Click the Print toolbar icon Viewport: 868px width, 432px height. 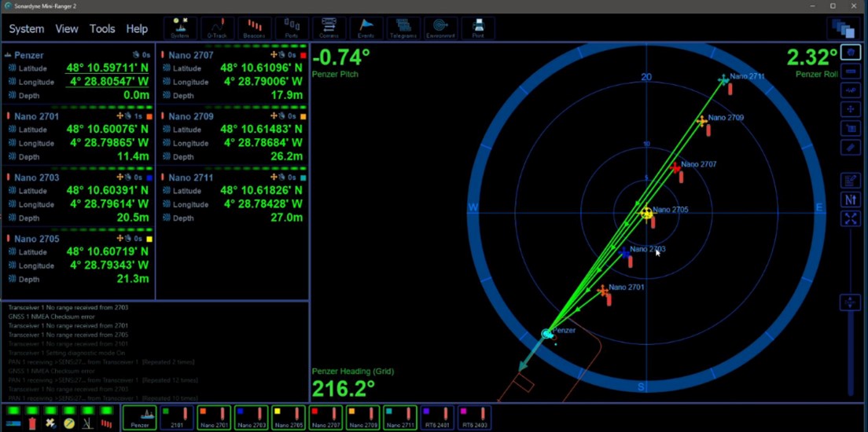pos(478,28)
